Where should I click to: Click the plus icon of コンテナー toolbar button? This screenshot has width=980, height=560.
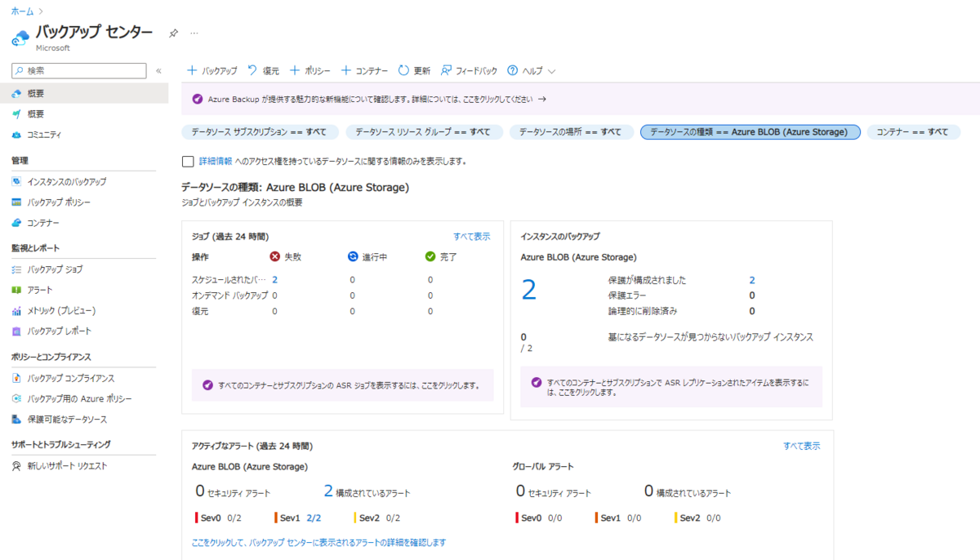coord(345,71)
